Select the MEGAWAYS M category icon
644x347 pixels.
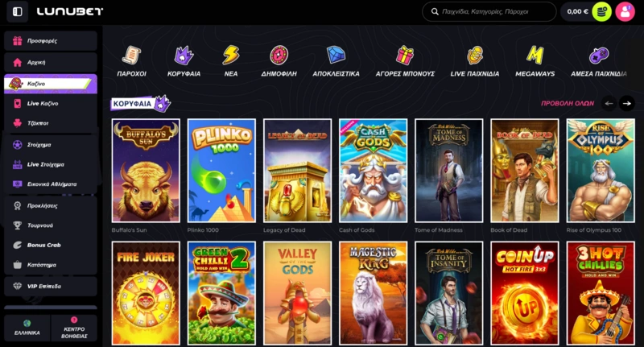[x=535, y=60]
